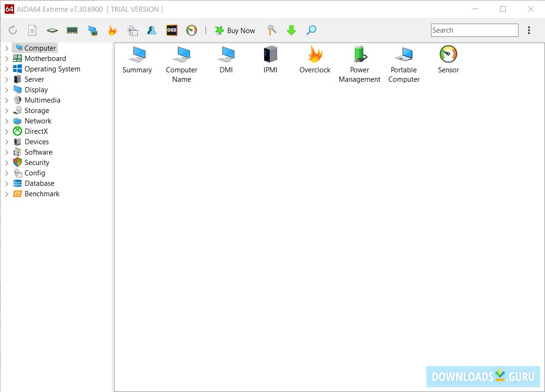The height and width of the screenshot is (392, 545).
Task: Expand the Computer tree node
Action: point(7,48)
